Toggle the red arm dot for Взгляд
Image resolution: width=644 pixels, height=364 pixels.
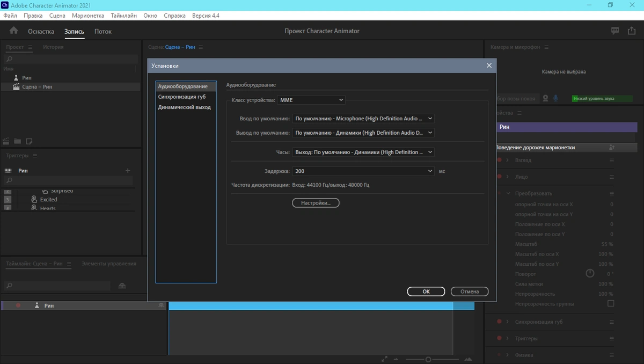click(x=500, y=161)
